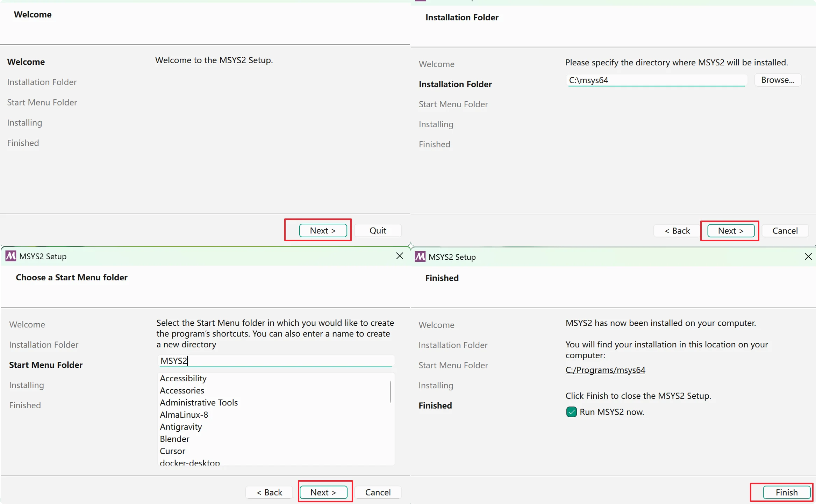The image size is (816, 504).
Task: Click Browse... to choose the install directory
Action: pos(778,80)
